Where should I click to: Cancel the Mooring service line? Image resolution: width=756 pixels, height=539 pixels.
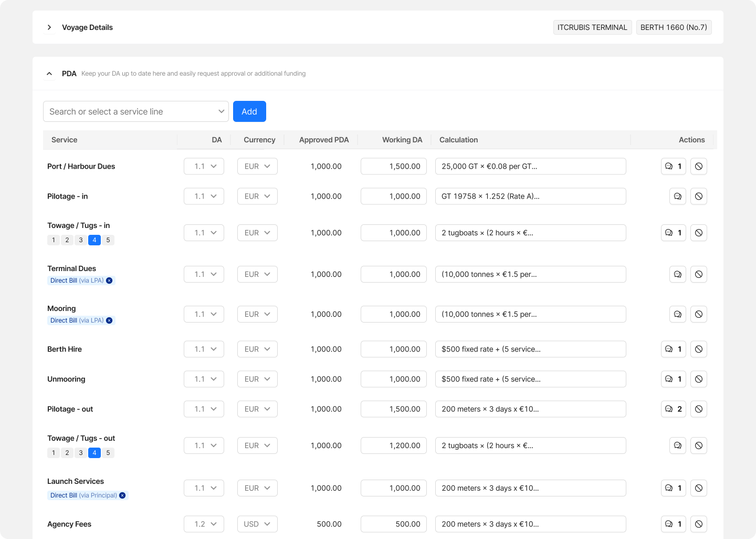(699, 314)
